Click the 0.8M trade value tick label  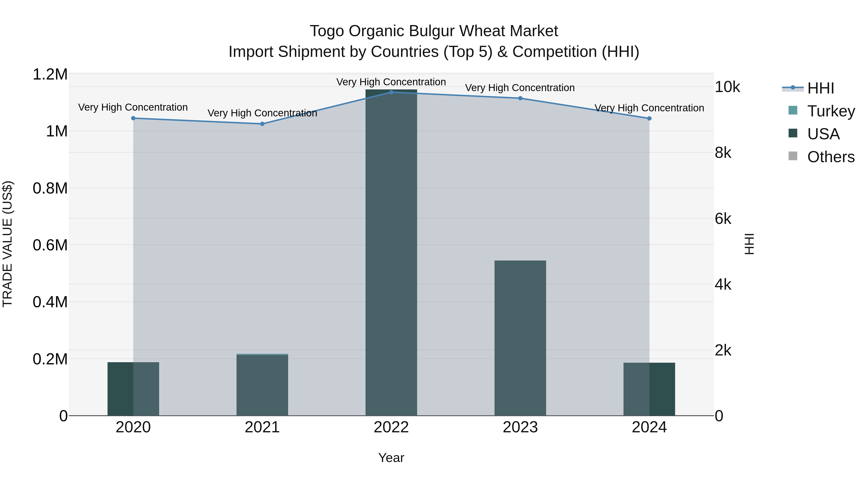50,188
